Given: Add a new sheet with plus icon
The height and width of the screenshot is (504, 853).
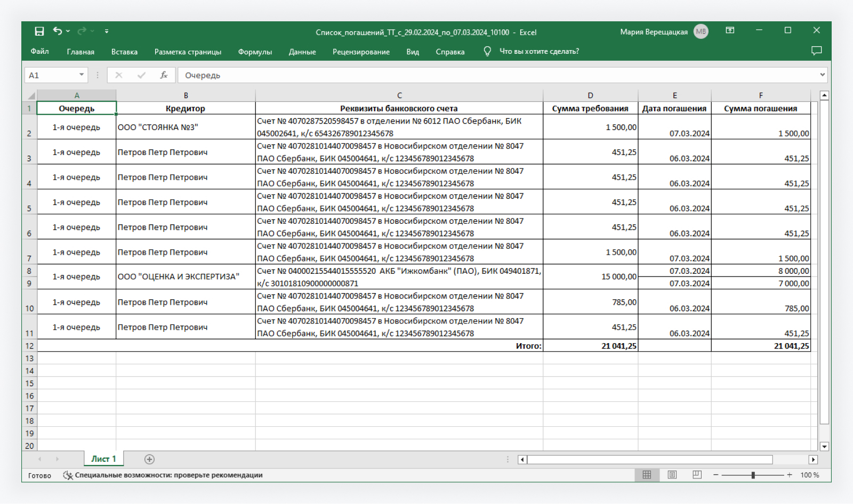Looking at the screenshot, I should coord(149,459).
